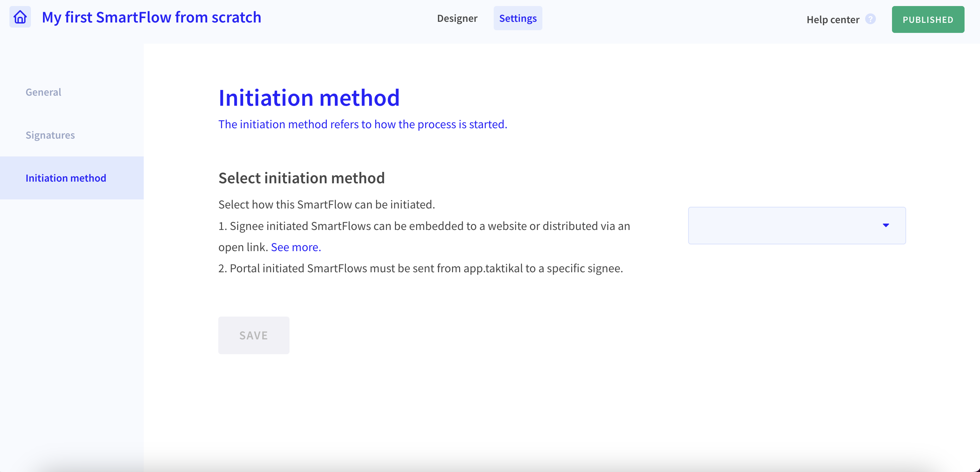
Task: Click the Help center question mark icon
Action: 870,19
